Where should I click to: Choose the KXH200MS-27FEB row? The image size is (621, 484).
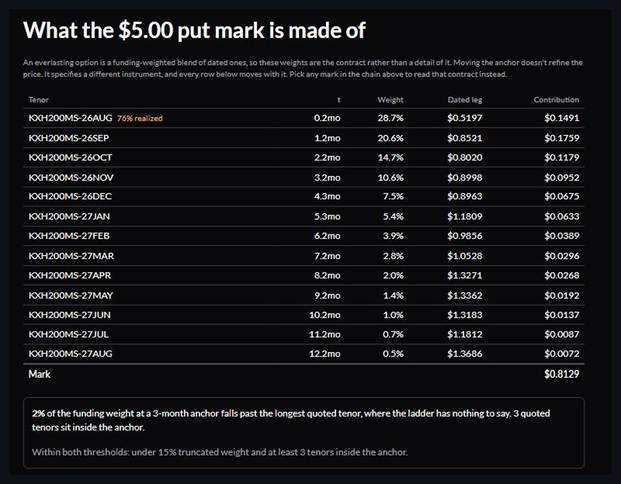tap(304, 236)
